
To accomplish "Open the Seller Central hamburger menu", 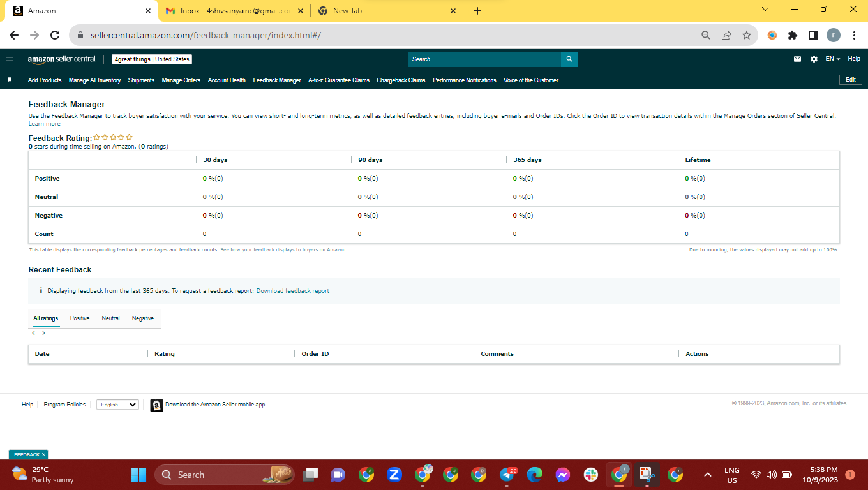I will pos(10,59).
